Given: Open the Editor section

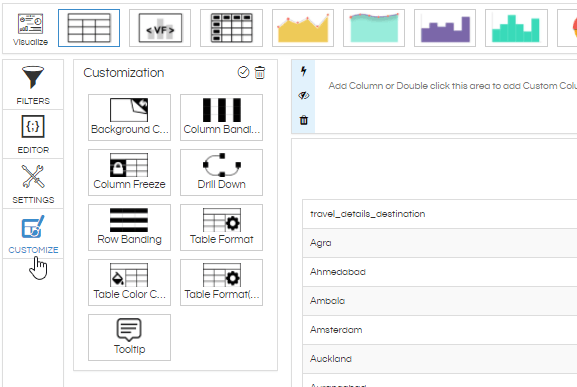Looking at the screenshot, I should coord(33,134).
